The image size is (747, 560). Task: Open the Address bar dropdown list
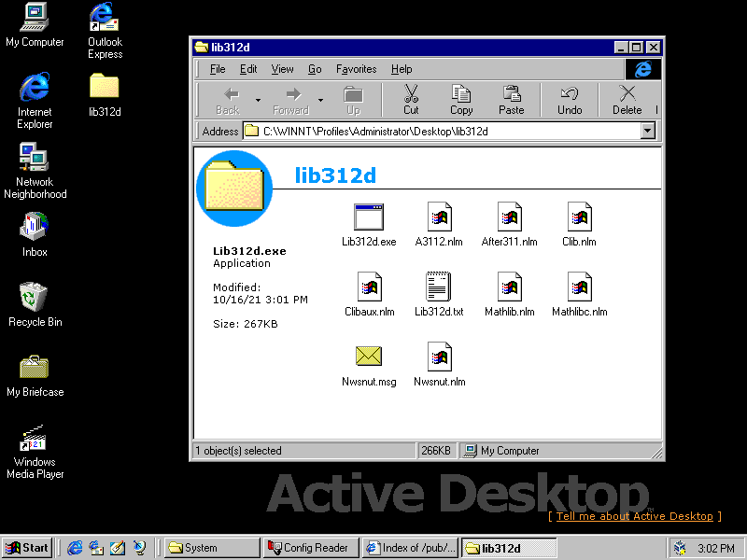point(647,131)
